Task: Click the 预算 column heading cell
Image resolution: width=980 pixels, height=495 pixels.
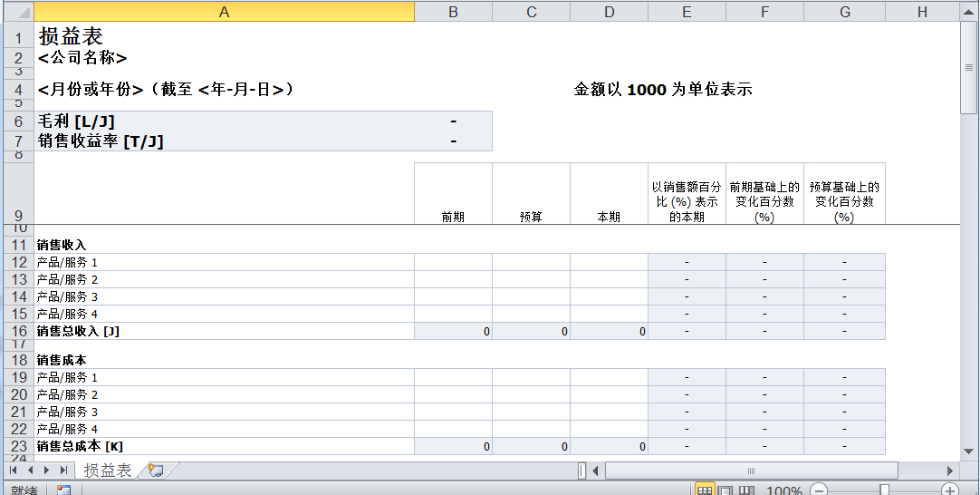Action: 532,193
